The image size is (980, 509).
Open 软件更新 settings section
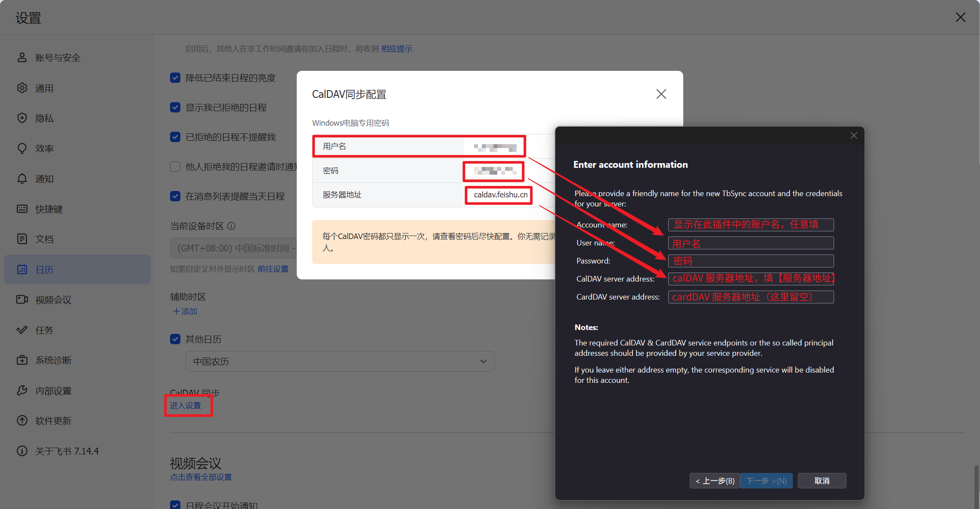(77, 421)
